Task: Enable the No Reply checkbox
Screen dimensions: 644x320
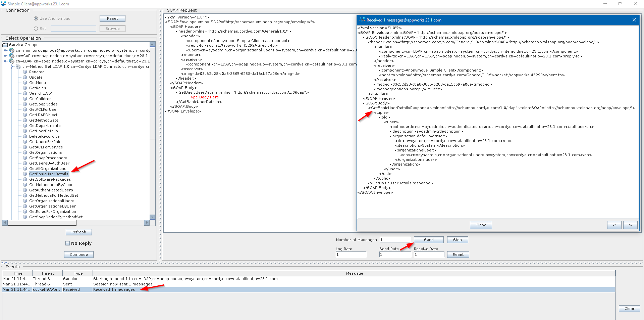Action: coord(68,243)
